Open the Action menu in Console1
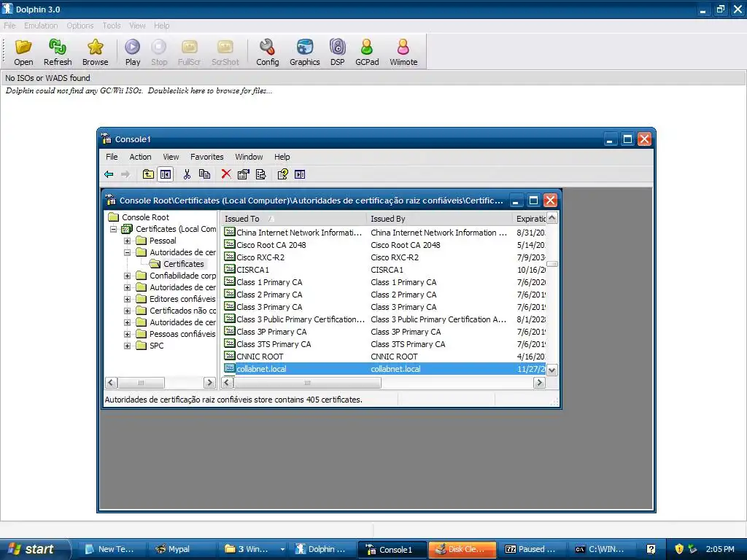The image size is (747, 560). point(140,157)
